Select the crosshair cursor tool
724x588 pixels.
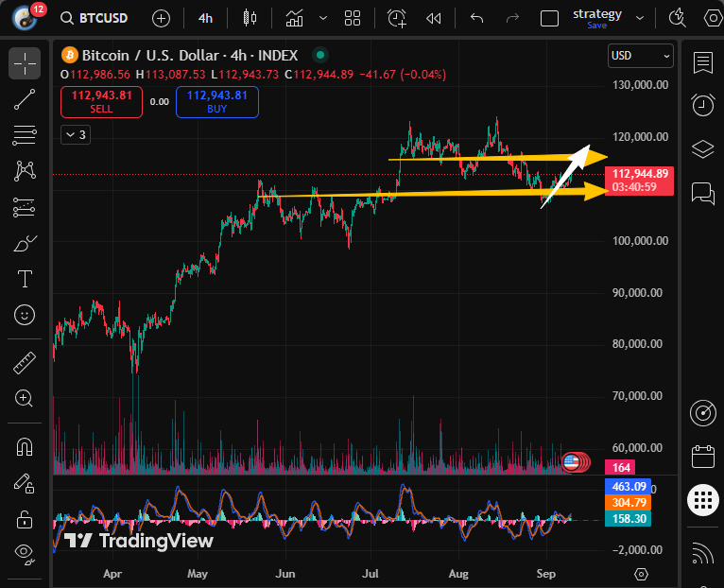pos(25,63)
